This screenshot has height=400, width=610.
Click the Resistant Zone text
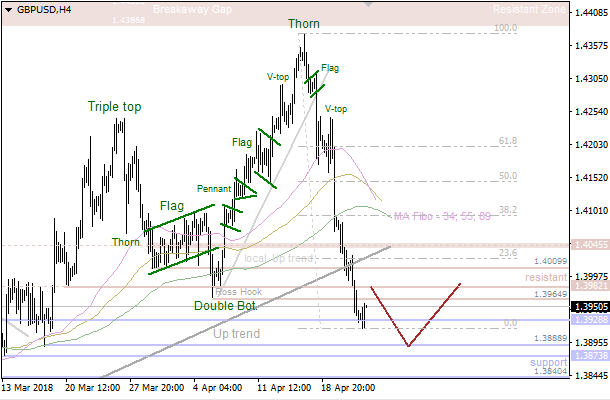tap(529, 10)
